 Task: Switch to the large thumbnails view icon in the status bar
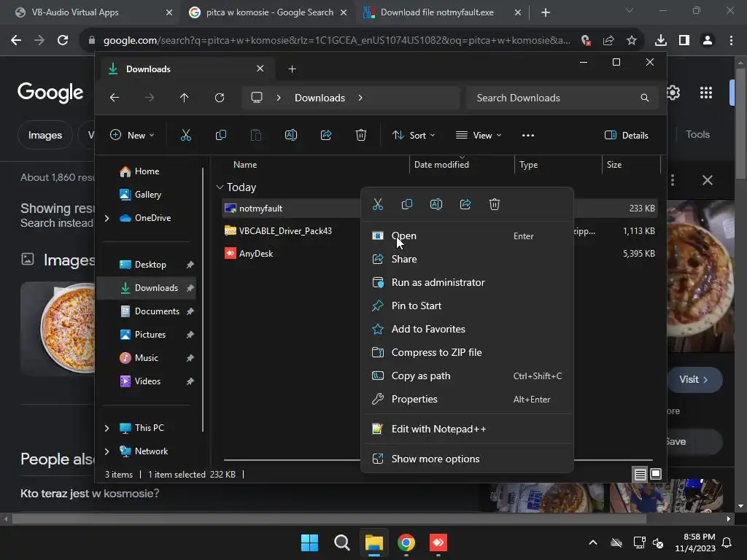pyautogui.click(x=656, y=474)
